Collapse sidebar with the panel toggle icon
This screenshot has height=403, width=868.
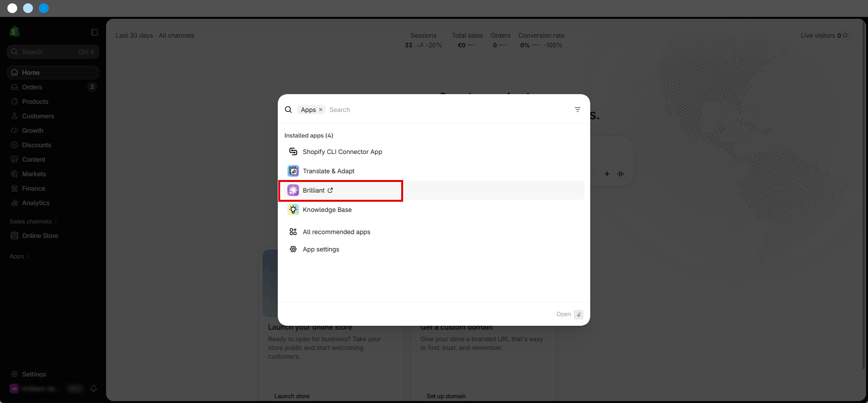pyautogui.click(x=95, y=32)
